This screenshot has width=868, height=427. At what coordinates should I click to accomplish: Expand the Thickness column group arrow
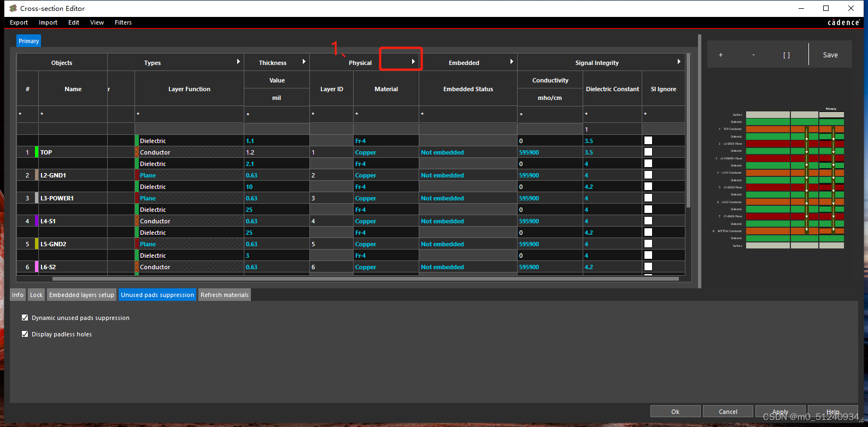(x=304, y=62)
